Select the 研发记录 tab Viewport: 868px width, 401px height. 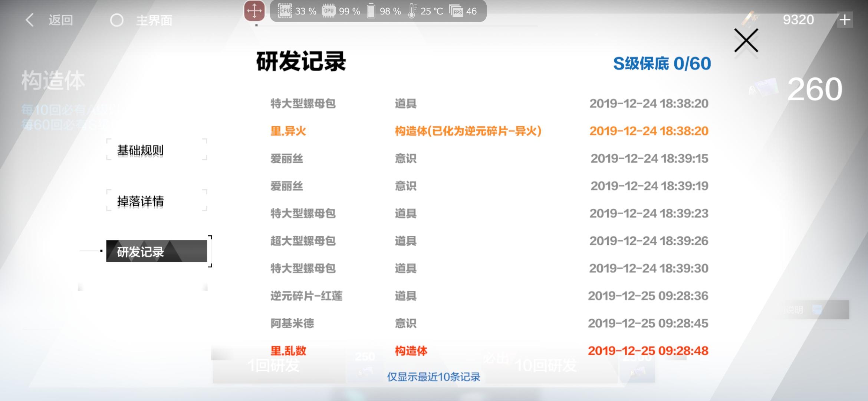[157, 251]
